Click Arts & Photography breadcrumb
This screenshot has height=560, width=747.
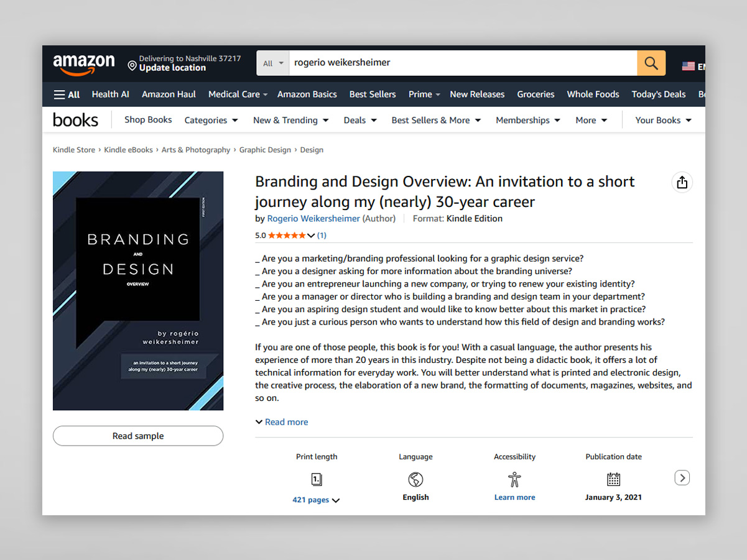click(196, 150)
